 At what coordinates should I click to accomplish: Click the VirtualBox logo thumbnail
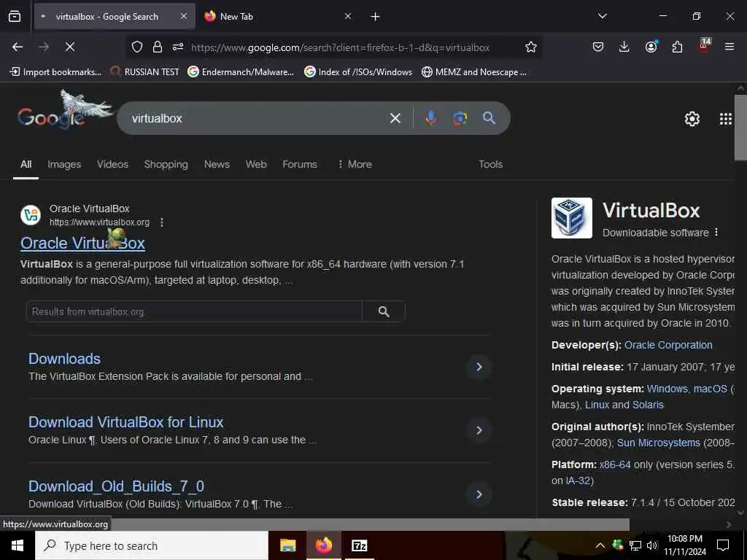pyautogui.click(x=572, y=218)
